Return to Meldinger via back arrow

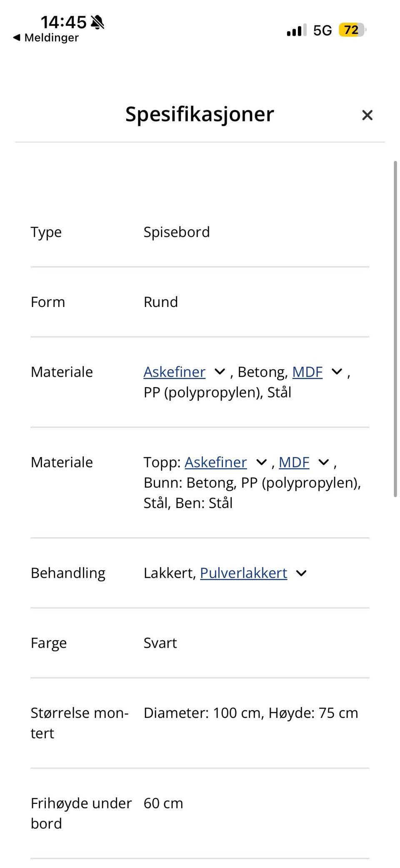point(46,38)
